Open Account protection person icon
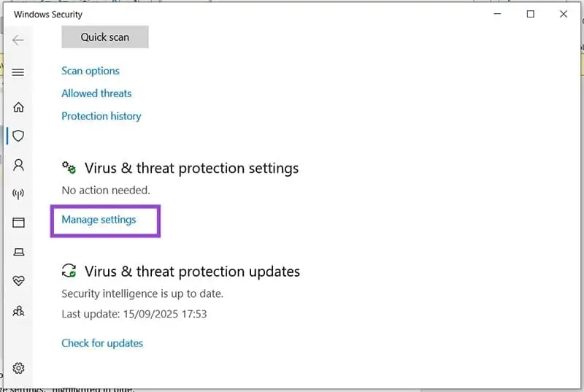Image resolution: width=584 pixels, height=392 pixels. (18, 165)
